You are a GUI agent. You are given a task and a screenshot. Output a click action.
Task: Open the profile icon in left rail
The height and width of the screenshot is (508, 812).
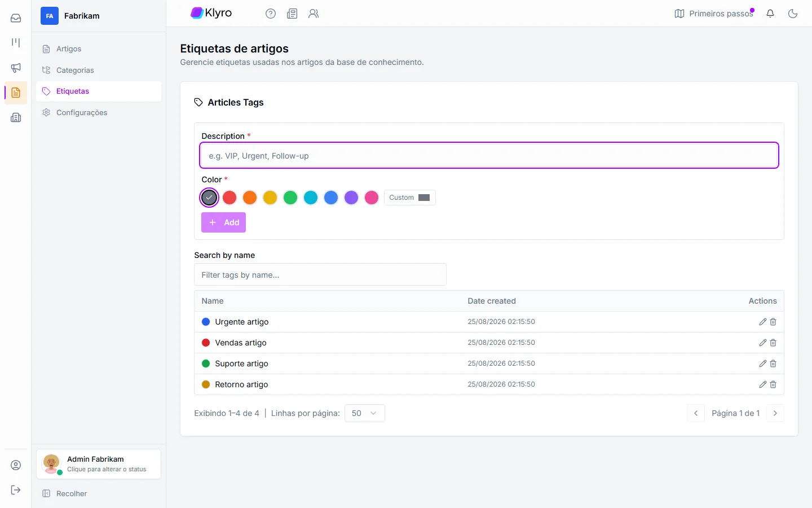pos(16,465)
